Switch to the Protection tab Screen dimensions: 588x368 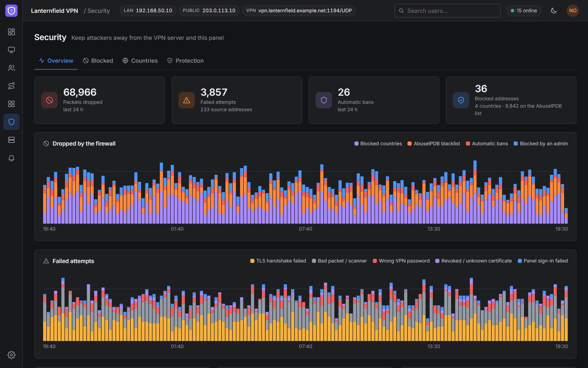coord(185,61)
